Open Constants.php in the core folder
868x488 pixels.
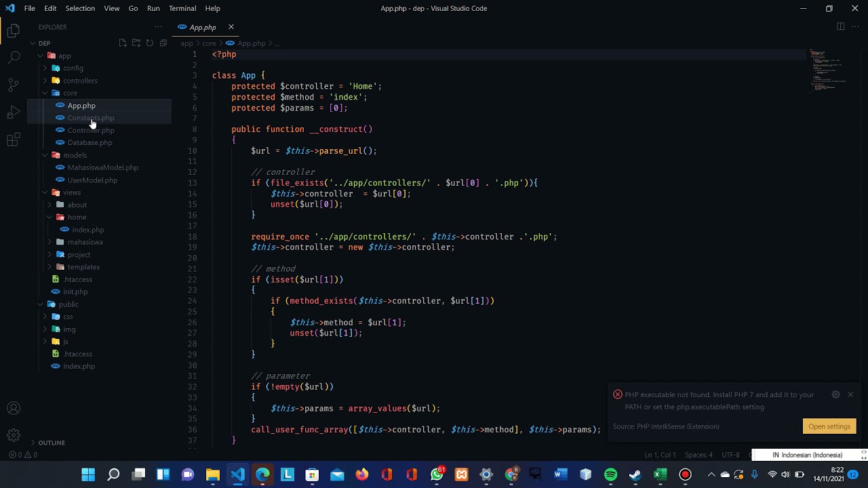point(91,118)
